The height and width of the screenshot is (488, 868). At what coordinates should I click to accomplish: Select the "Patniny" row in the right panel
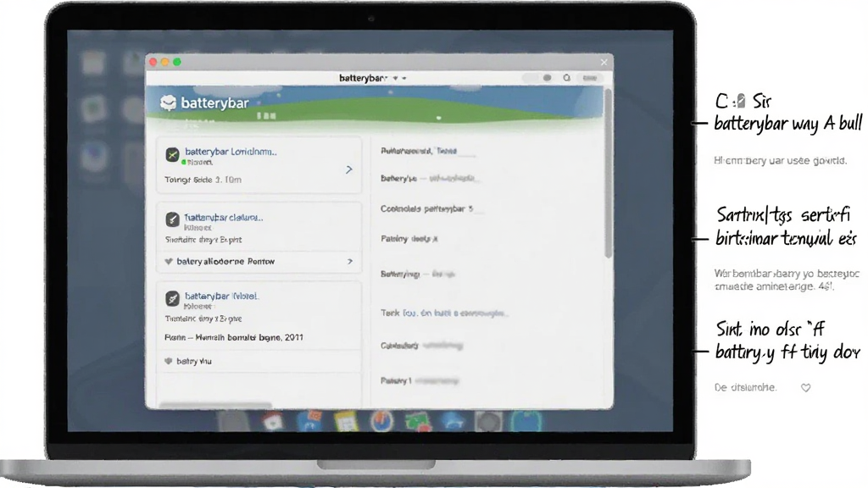pos(409,238)
